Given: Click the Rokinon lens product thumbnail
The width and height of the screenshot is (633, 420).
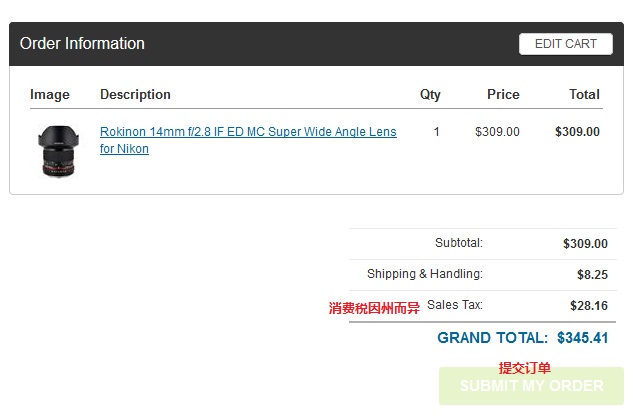Looking at the screenshot, I should (59, 151).
